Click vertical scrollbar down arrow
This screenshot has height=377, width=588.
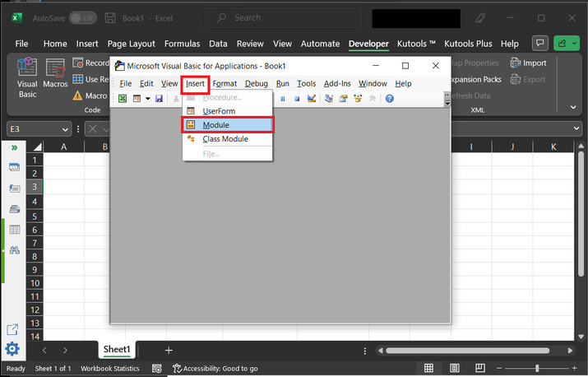581,337
